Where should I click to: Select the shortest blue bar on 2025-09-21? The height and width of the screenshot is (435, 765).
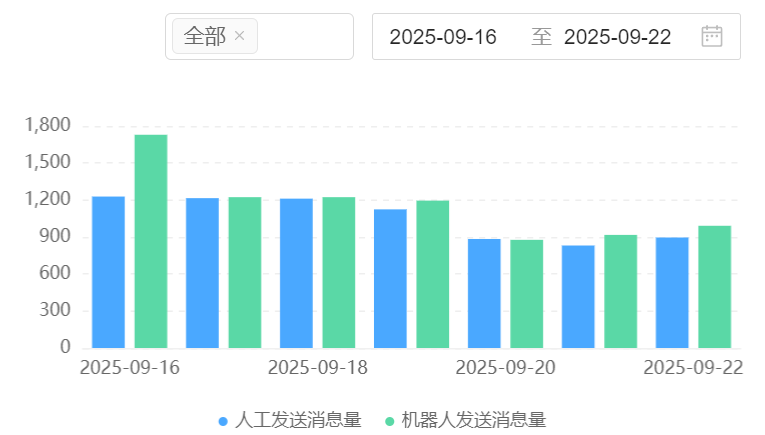(578, 296)
